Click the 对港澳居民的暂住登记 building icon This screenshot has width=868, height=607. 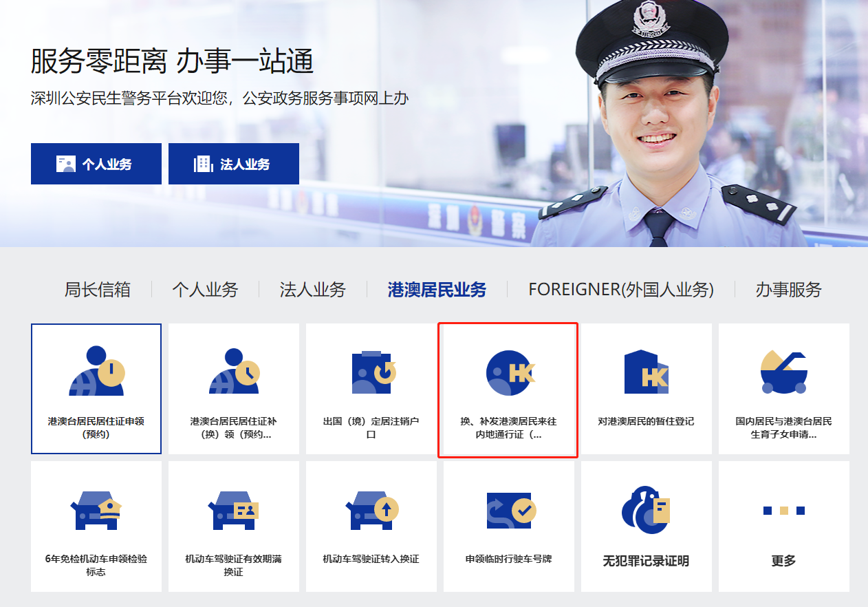coord(647,372)
